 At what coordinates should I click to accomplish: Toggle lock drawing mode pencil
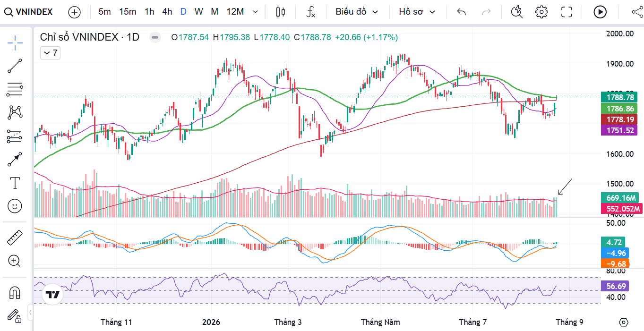[15, 315]
